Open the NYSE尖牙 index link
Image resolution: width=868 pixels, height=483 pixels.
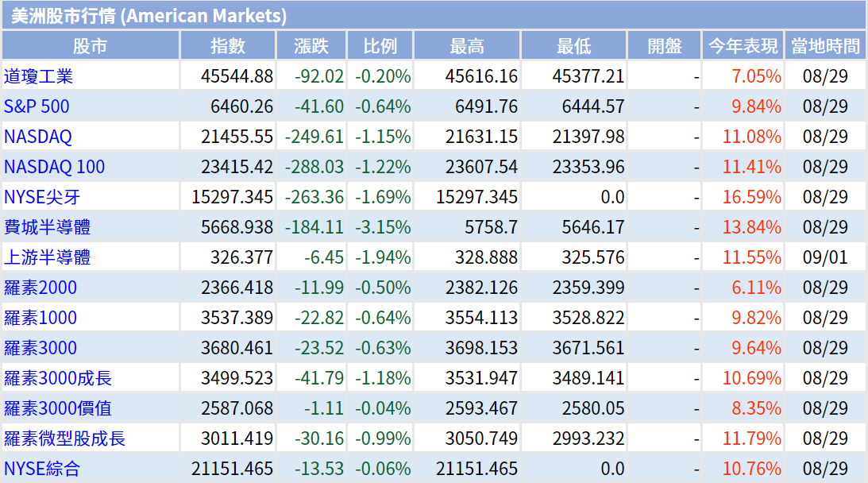[42, 197]
